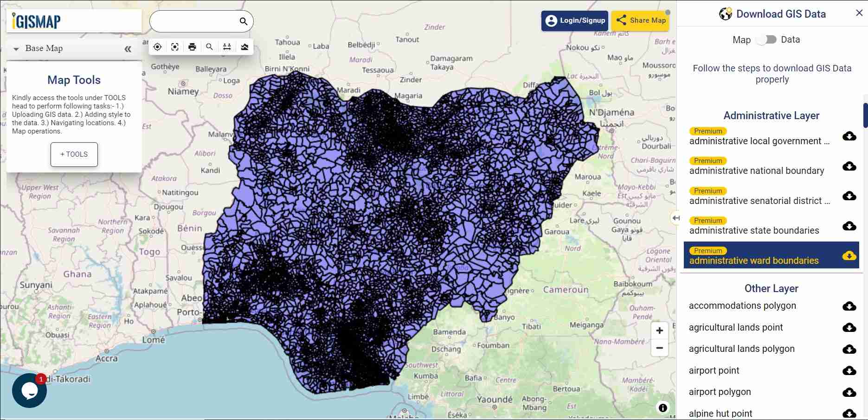This screenshot has height=420, width=868.
Task: Download the administrative national boundary layer
Action: 849,166
